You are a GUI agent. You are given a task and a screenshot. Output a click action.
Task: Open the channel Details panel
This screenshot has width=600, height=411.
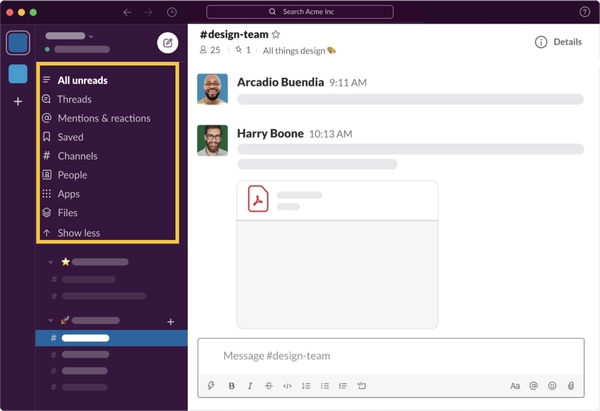[558, 42]
